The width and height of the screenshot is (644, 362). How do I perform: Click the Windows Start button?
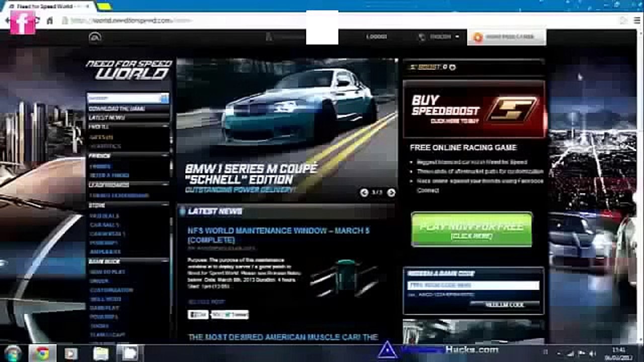[x=13, y=353]
